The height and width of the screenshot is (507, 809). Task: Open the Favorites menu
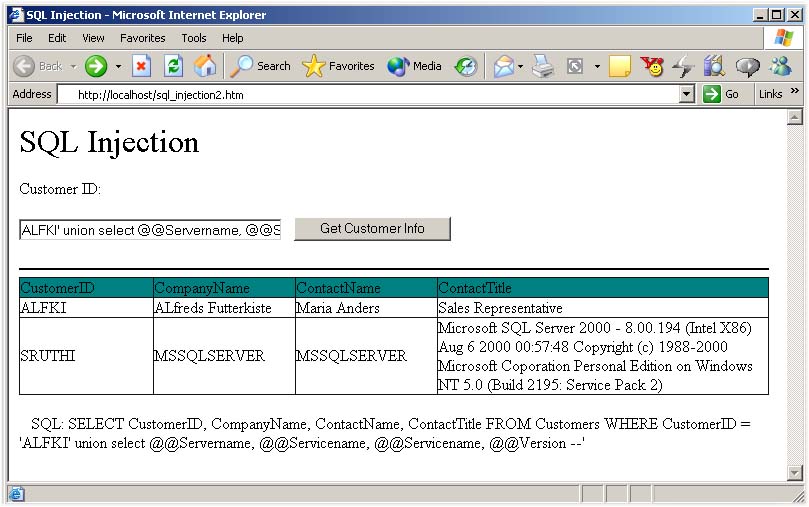tap(142, 38)
